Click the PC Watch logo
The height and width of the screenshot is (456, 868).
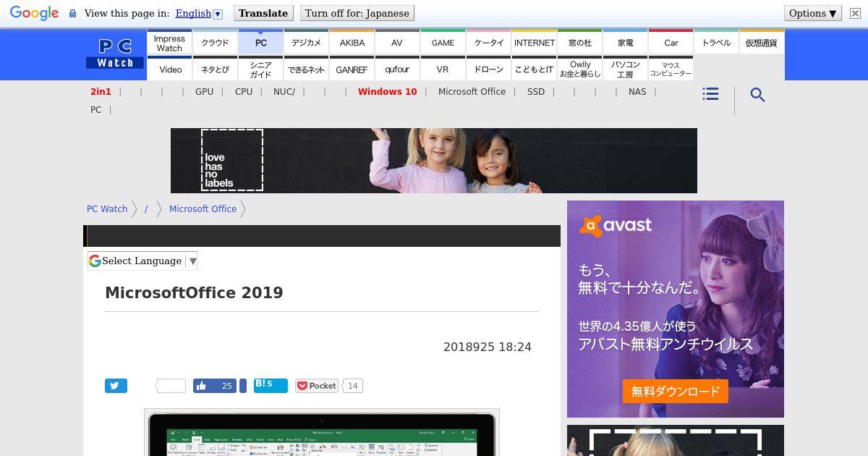tap(115, 54)
